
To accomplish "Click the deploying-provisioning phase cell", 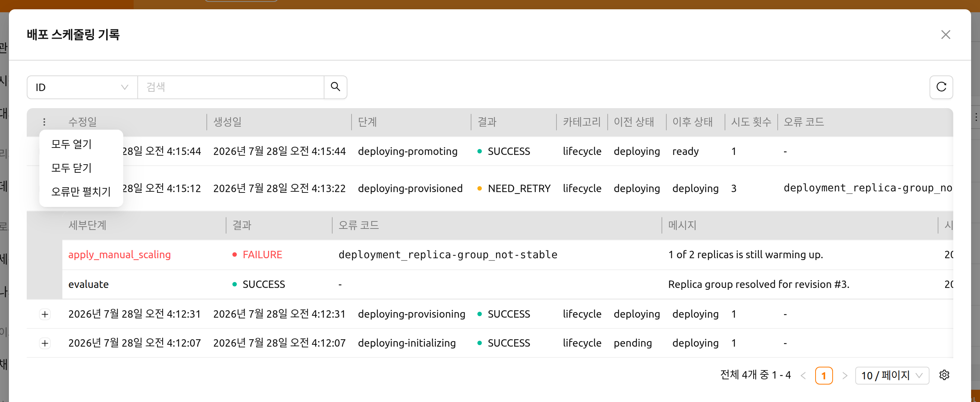I will pos(411,314).
